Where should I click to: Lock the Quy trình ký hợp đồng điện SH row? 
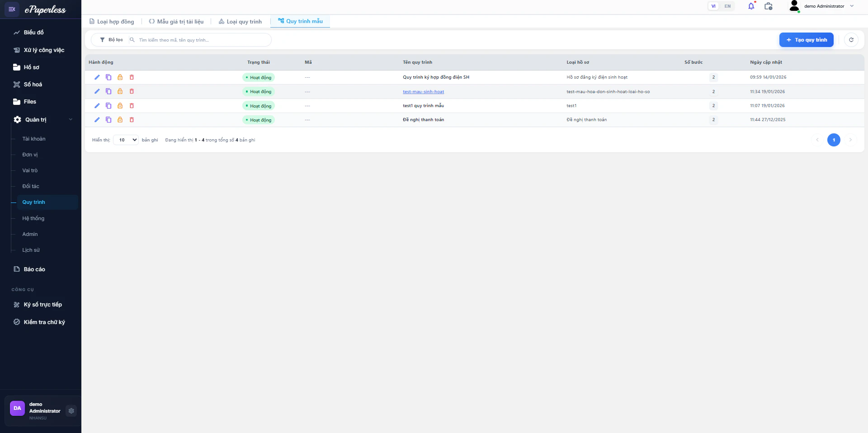(120, 77)
